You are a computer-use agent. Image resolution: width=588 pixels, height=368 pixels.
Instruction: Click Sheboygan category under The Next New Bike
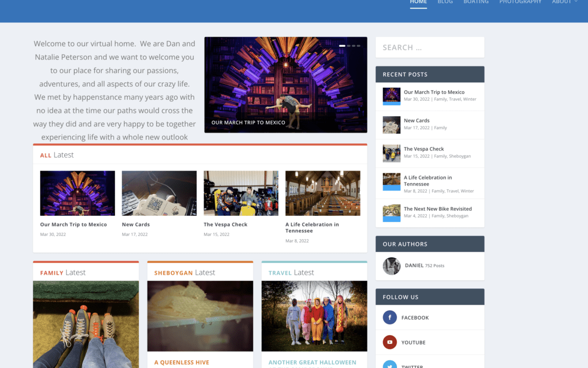(457, 216)
